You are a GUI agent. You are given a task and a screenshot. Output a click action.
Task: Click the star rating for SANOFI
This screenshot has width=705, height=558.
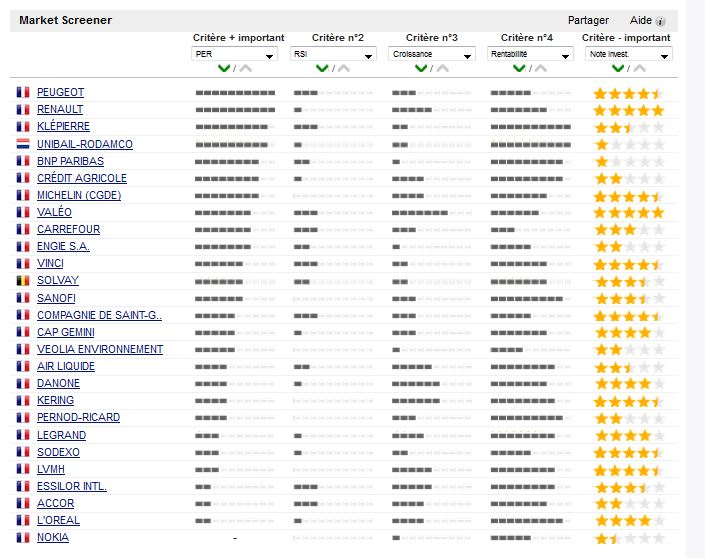(x=629, y=298)
